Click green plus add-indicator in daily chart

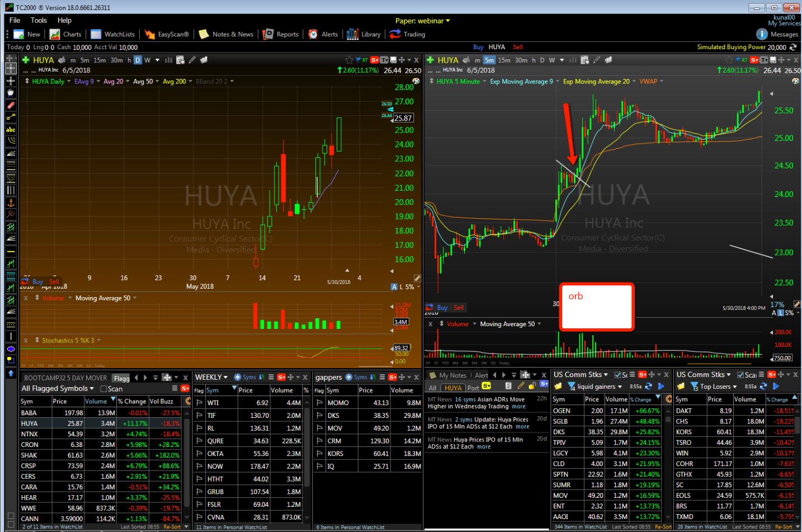26,60
